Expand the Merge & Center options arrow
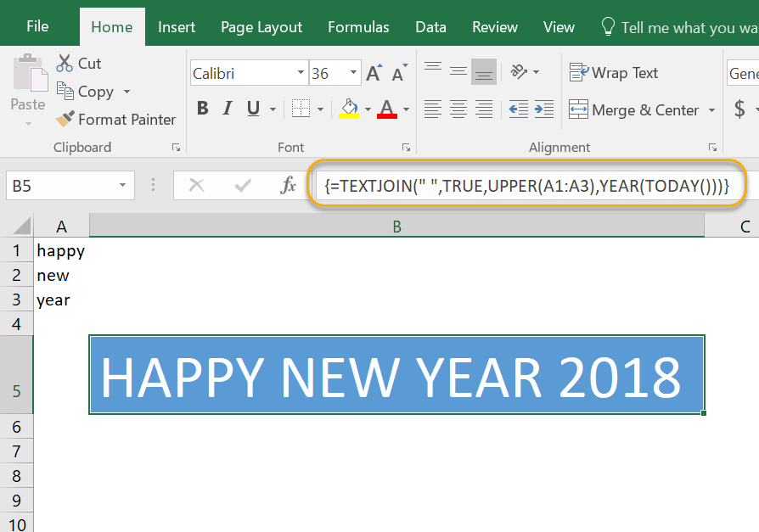The image size is (759, 532). pyautogui.click(x=711, y=110)
